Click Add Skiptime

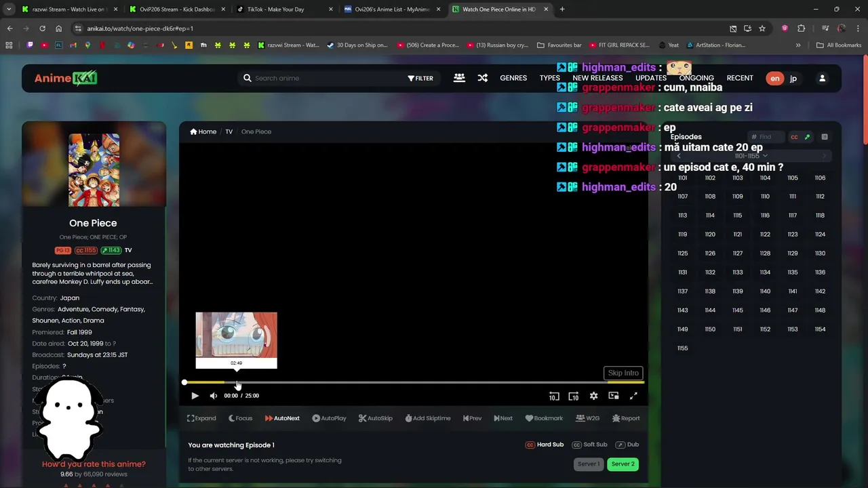pyautogui.click(x=428, y=418)
